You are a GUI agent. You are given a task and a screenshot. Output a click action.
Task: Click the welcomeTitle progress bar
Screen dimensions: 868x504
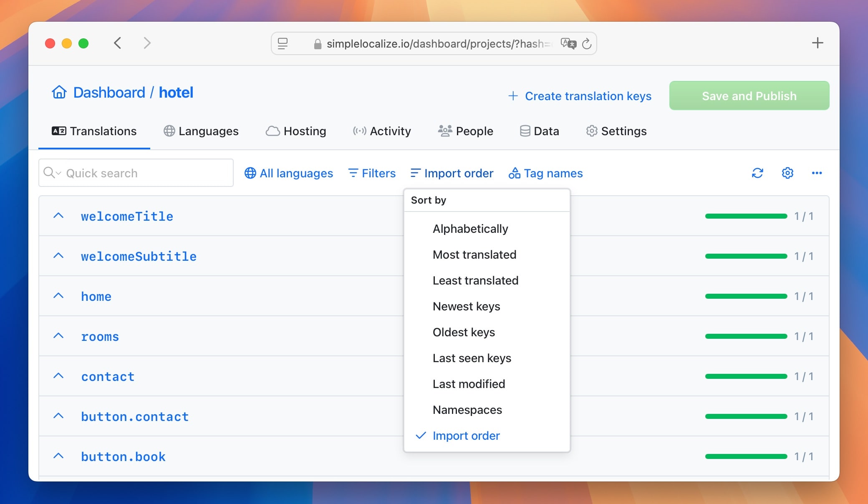click(x=746, y=216)
